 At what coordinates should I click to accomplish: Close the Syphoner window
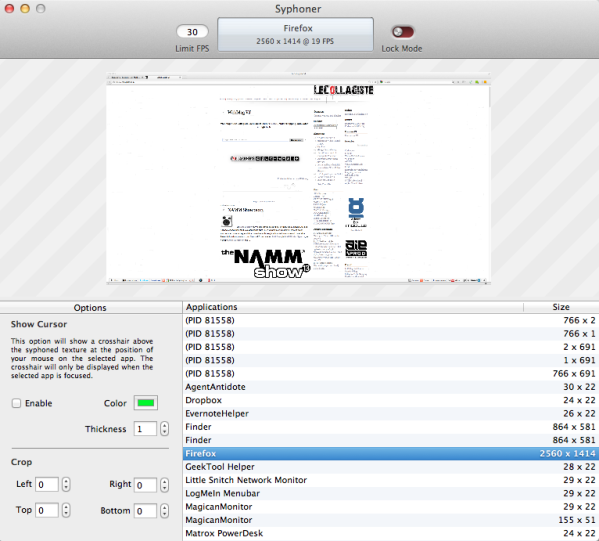click(9, 8)
